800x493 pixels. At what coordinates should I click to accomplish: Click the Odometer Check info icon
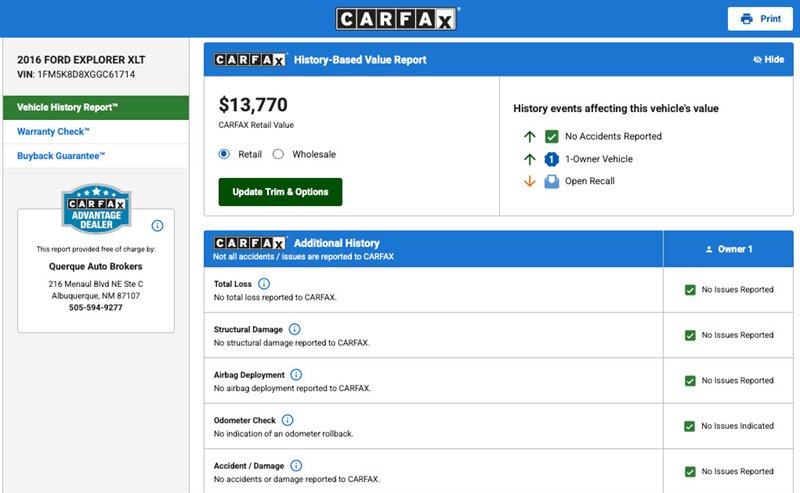click(288, 420)
